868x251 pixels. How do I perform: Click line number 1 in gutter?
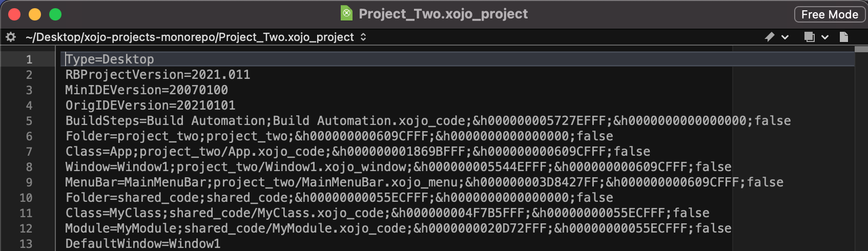click(x=29, y=59)
